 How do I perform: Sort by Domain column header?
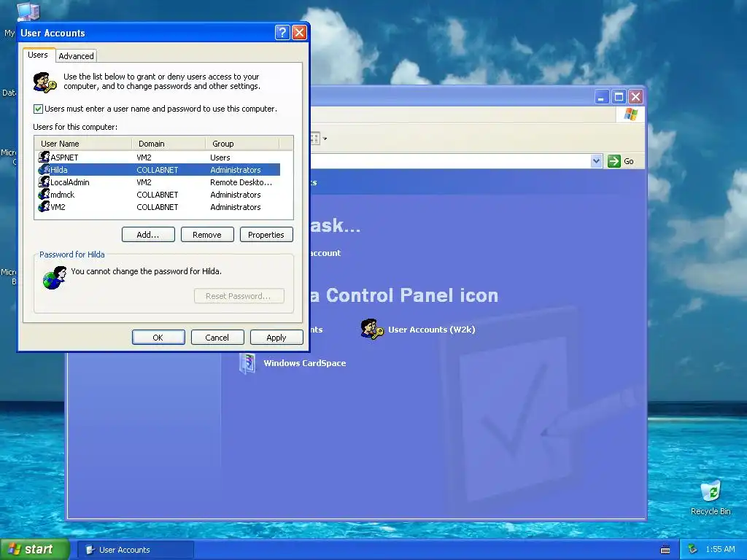[x=169, y=144]
